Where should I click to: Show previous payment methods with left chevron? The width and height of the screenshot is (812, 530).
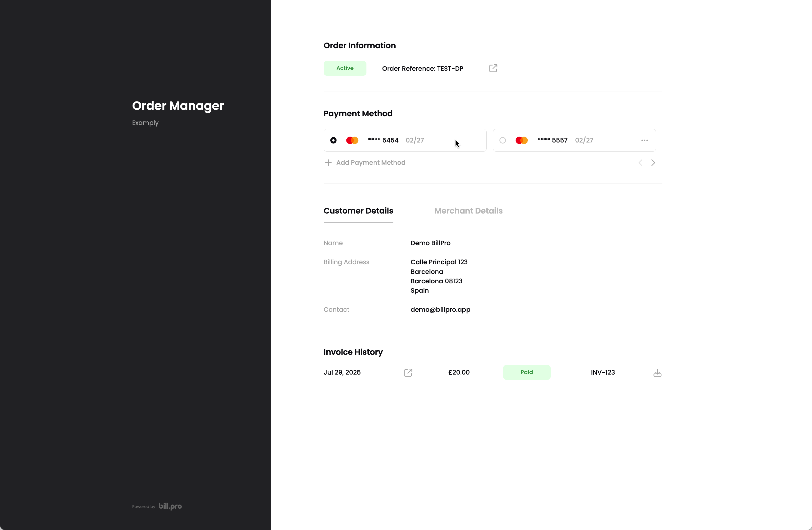click(640, 163)
